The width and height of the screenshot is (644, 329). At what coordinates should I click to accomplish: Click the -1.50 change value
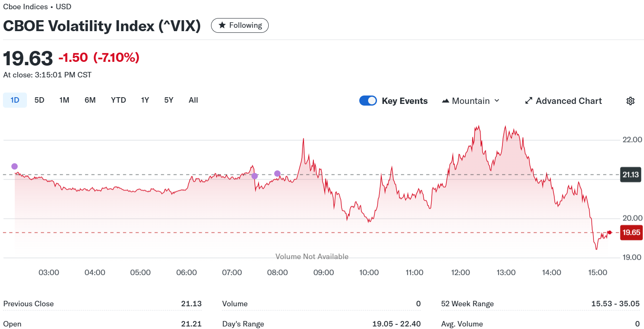coord(73,58)
